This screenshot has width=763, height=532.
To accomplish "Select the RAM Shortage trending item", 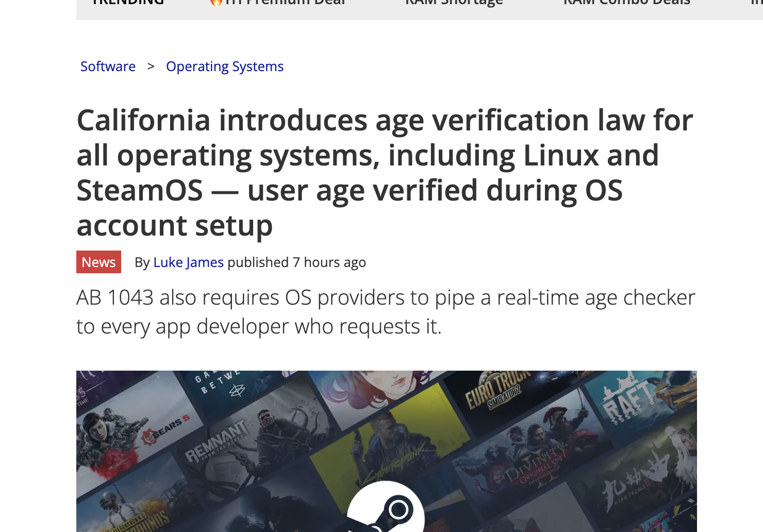I will pos(454,3).
